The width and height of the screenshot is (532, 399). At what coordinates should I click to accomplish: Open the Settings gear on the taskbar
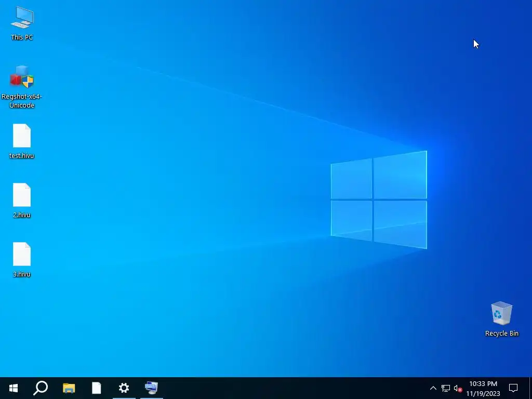124,388
